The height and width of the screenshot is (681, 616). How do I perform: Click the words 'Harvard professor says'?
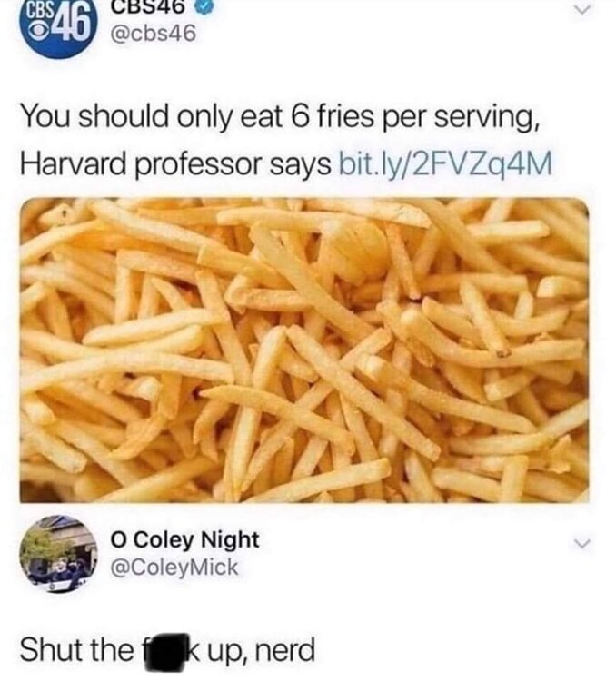tap(175, 165)
